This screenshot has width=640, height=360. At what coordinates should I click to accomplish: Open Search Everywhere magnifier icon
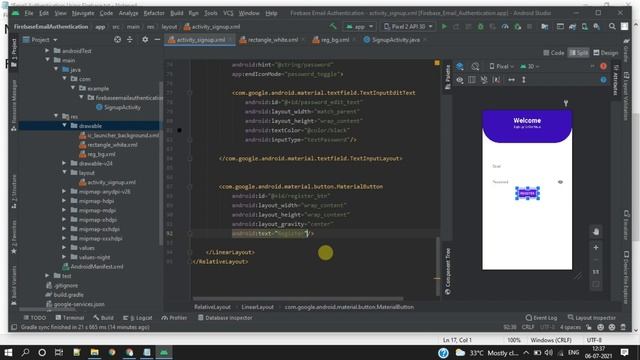coord(612,27)
